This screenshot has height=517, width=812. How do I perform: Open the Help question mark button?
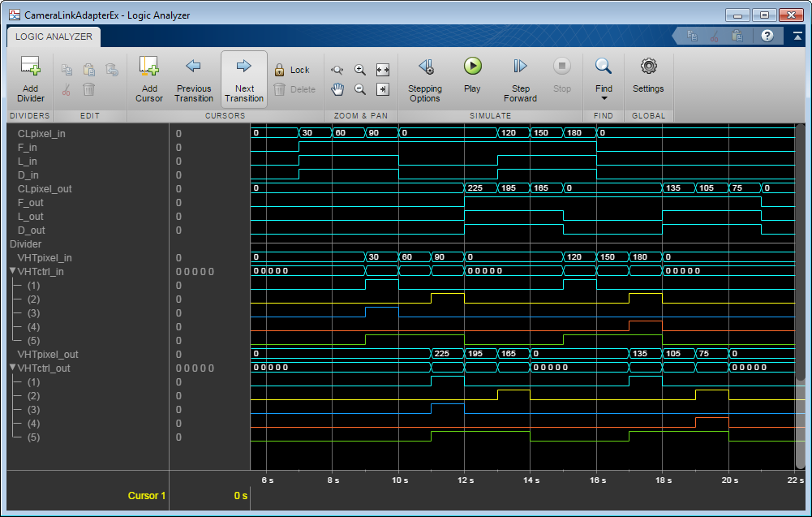click(767, 36)
